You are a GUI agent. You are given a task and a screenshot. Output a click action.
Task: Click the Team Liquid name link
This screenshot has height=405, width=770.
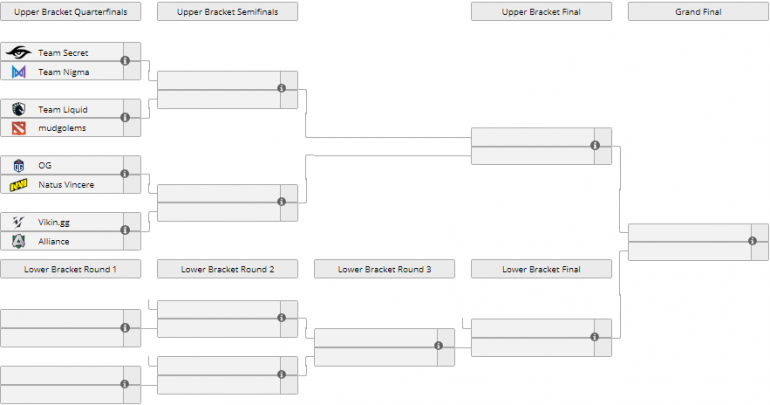point(56,109)
